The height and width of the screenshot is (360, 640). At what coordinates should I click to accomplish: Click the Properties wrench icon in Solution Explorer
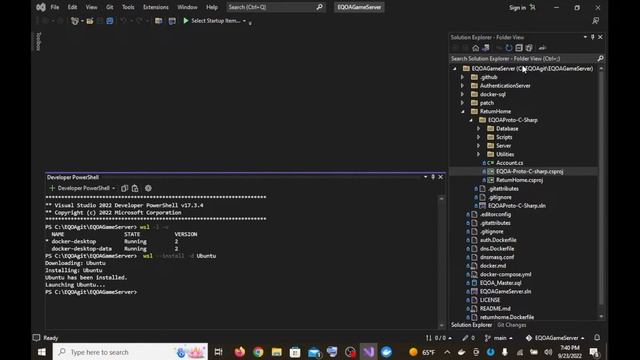click(542, 48)
